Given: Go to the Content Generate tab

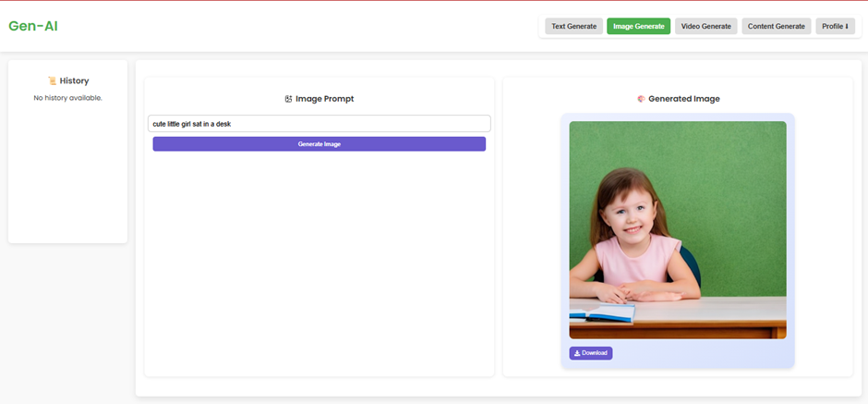Looking at the screenshot, I should [x=776, y=27].
